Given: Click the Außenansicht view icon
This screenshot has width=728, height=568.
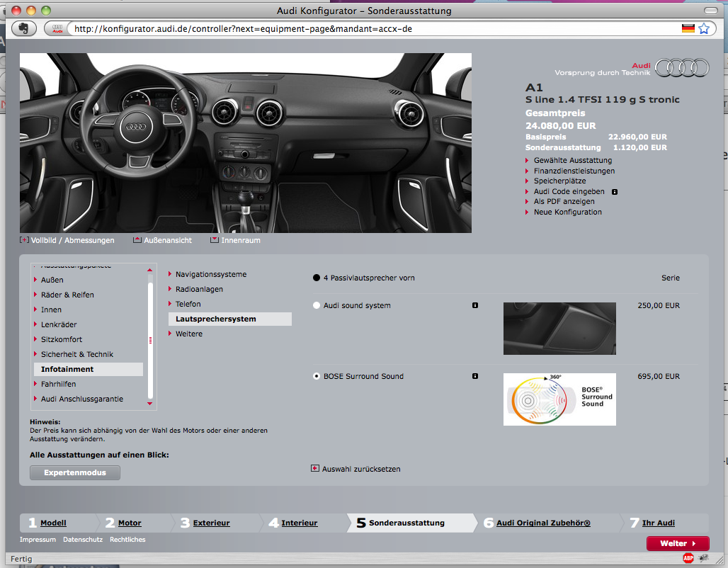Looking at the screenshot, I should coord(137,240).
